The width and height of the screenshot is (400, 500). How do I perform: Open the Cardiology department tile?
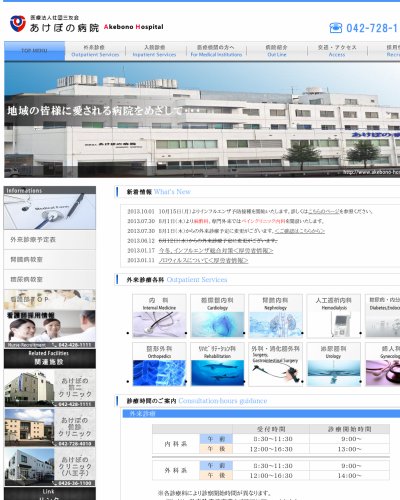(x=217, y=316)
